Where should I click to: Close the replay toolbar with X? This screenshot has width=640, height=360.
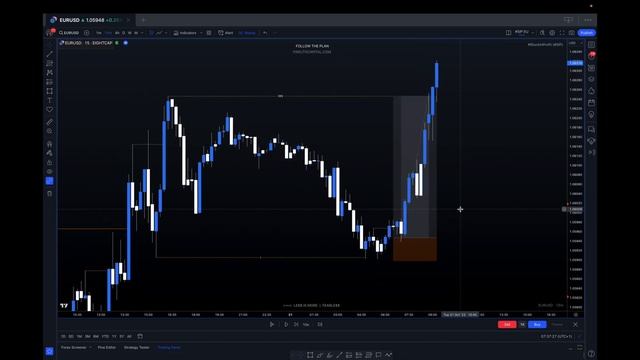tap(575, 324)
